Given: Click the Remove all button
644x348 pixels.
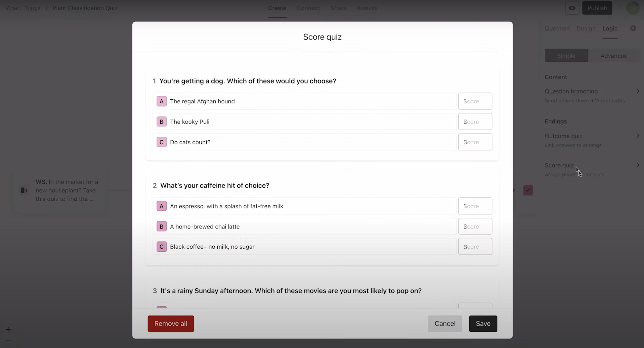Looking at the screenshot, I should pos(171,324).
